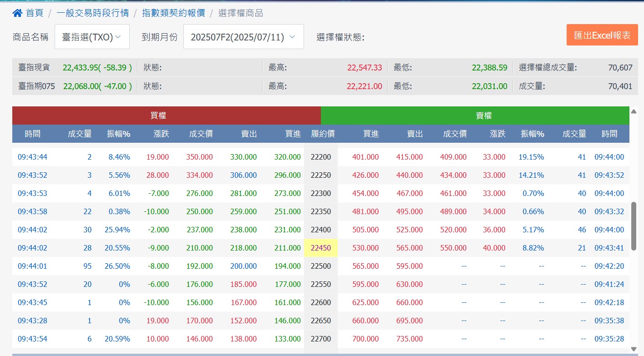Click strike price 22700 row cell
Image resolution: width=644 pixels, height=356 pixels.
pyautogui.click(x=321, y=339)
